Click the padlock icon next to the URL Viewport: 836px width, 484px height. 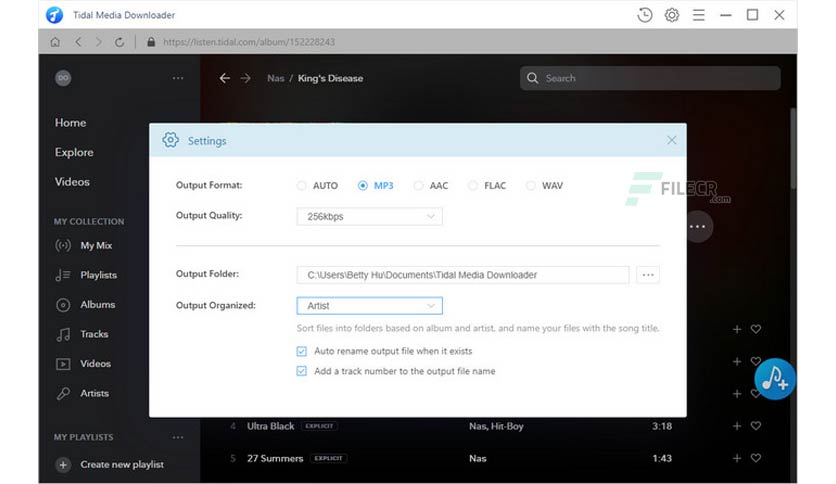[151, 42]
